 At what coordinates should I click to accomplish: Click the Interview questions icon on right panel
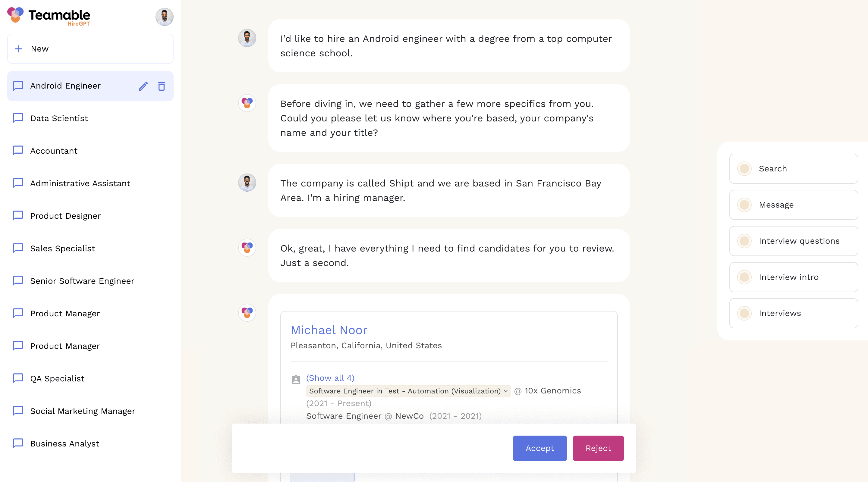746,240
